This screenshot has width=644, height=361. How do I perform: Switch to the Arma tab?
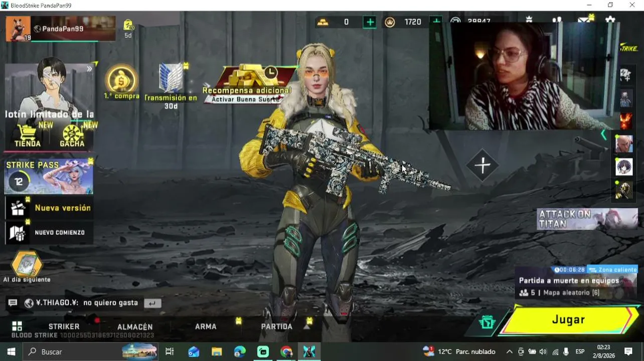[x=206, y=326]
